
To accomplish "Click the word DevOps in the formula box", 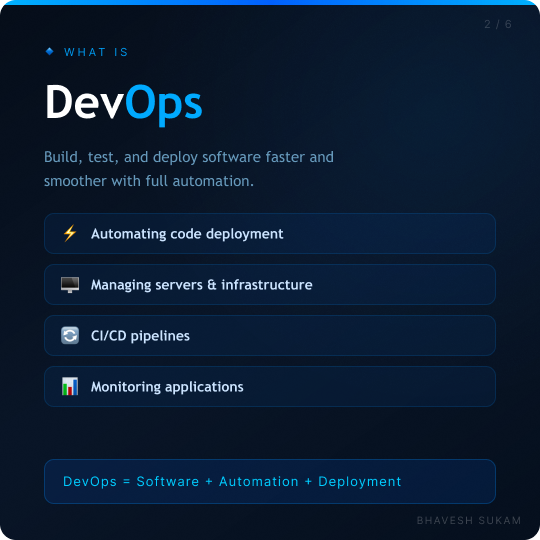I will [x=90, y=481].
